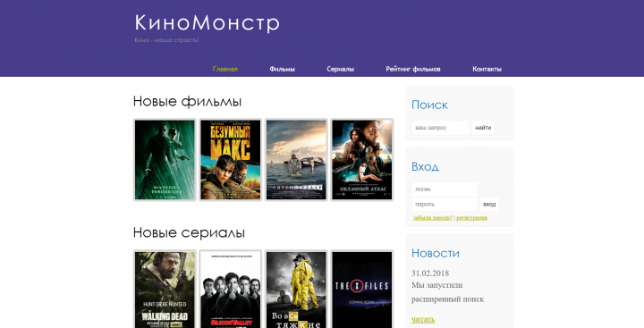644x328 pixels.
Task: Open the Главная menu item
Action: tap(225, 69)
